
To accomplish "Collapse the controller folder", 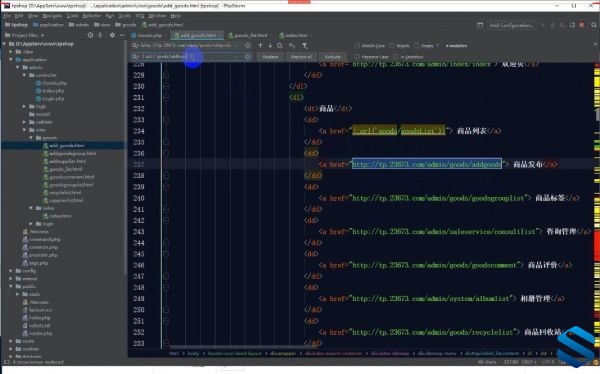I will [24, 75].
